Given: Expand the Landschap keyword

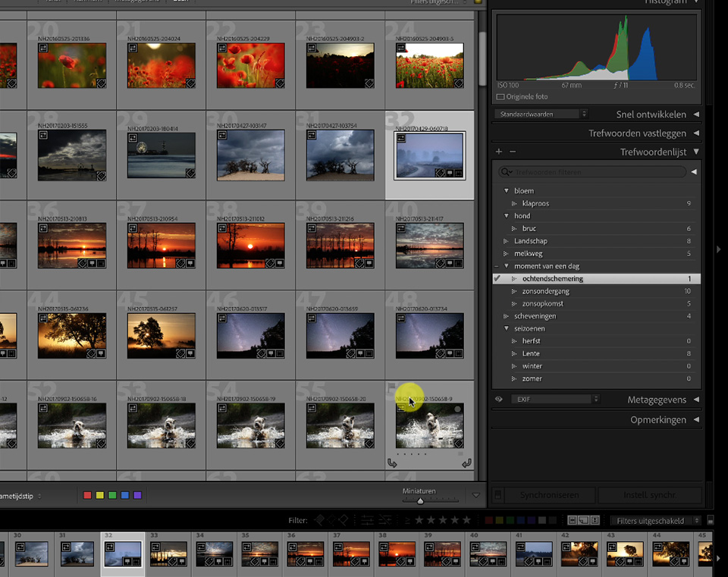Looking at the screenshot, I should tap(506, 241).
